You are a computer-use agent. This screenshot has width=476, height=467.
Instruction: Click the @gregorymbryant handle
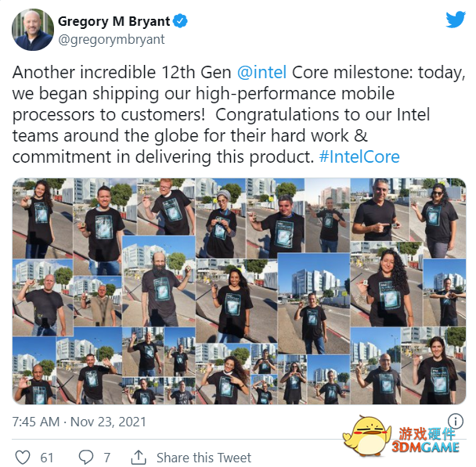pos(111,39)
